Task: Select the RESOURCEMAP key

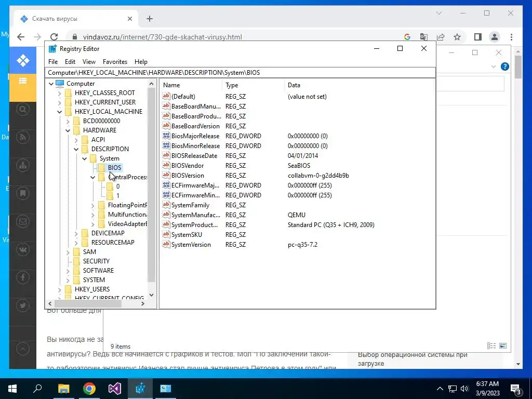Action: (x=113, y=243)
